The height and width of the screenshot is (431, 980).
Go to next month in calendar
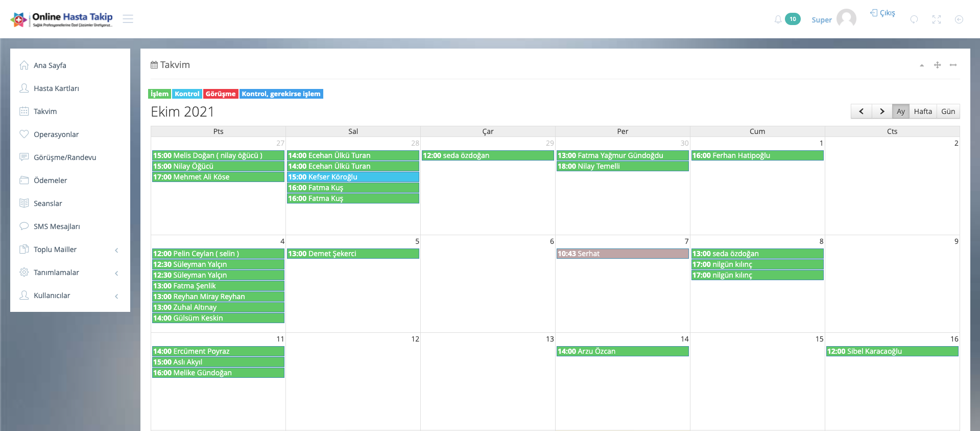coord(881,111)
